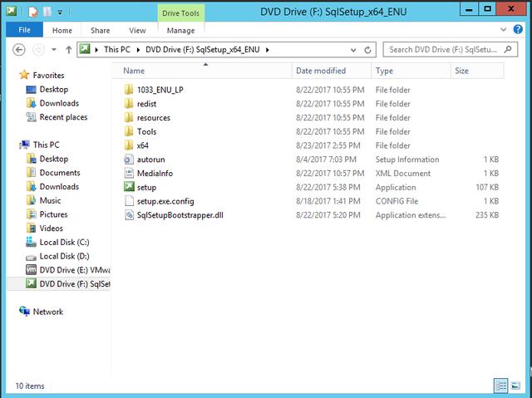Sort by Type column header
Image resolution: width=532 pixels, height=398 pixels.
coord(411,71)
